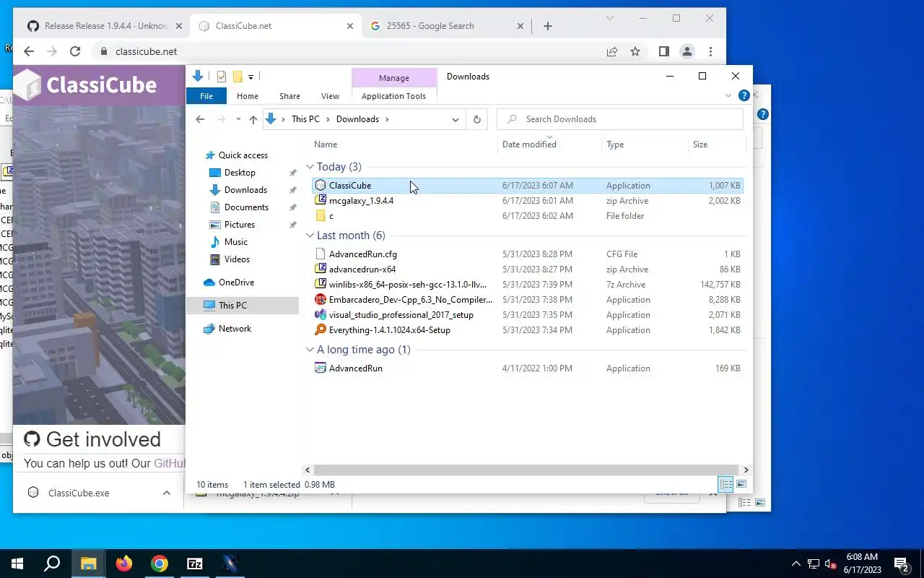Open the Recent locations dropdown arrow

(237, 119)
